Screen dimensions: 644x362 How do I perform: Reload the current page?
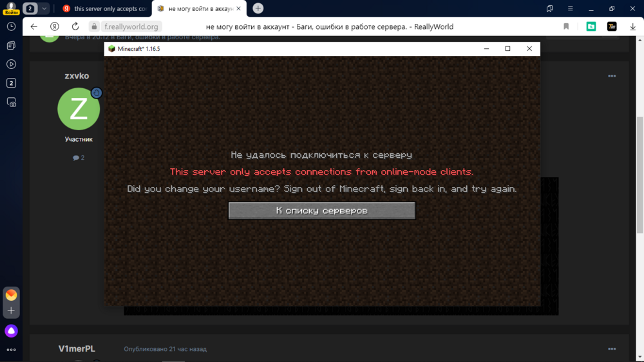(x=75, y=26)
